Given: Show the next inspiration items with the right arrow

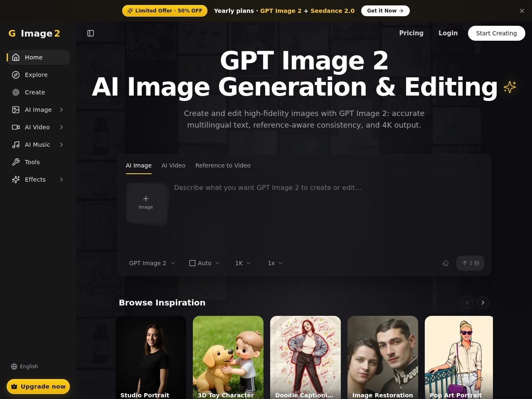Looking at the screenshot, I should click(483, 303).
